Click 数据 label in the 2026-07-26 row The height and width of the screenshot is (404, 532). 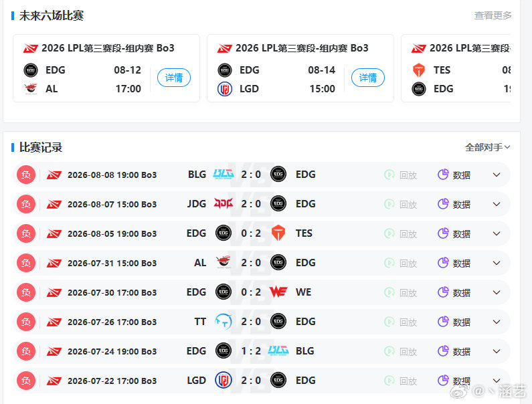462,322
